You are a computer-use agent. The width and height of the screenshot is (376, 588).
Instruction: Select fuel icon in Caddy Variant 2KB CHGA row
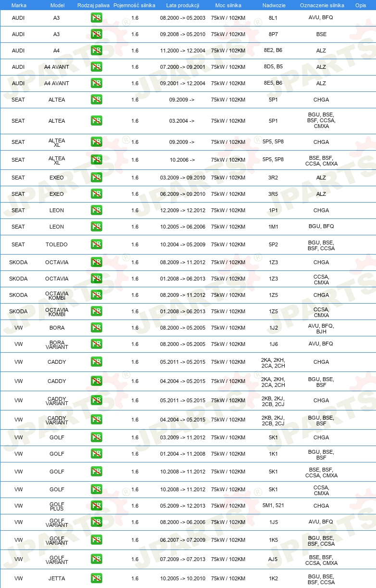(96, 400)
